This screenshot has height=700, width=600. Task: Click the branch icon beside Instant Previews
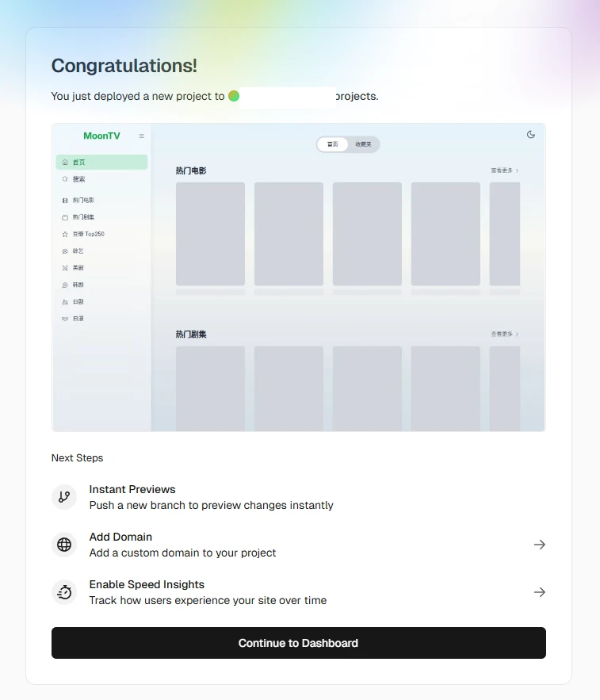click(64, 497)
